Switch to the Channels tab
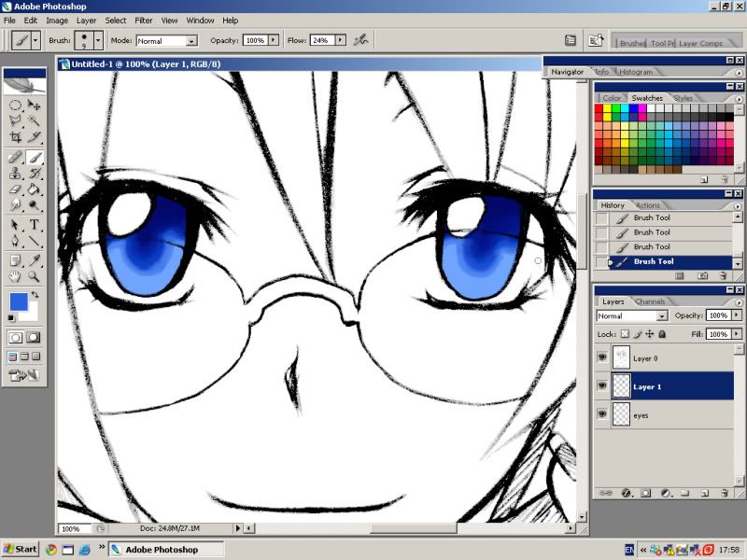This screenshot has width=747, height=560. point(650,301)
